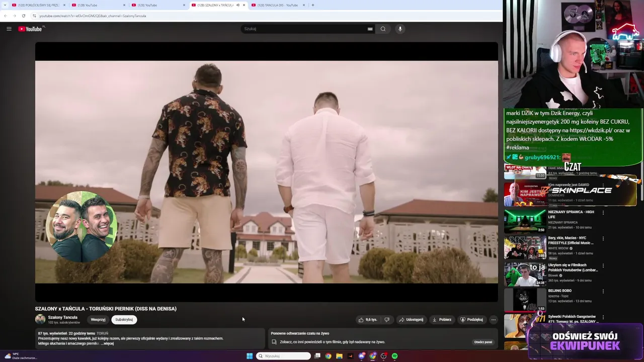Close the POKŁÓCILIŚMY SIĘ tab

coord(64,5)
